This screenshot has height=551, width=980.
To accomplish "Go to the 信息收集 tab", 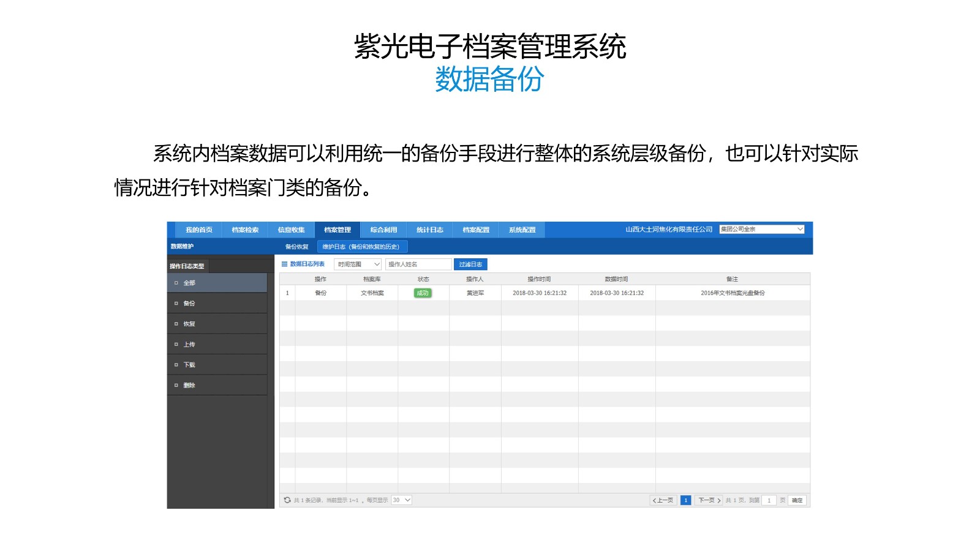I will point(292,230).
